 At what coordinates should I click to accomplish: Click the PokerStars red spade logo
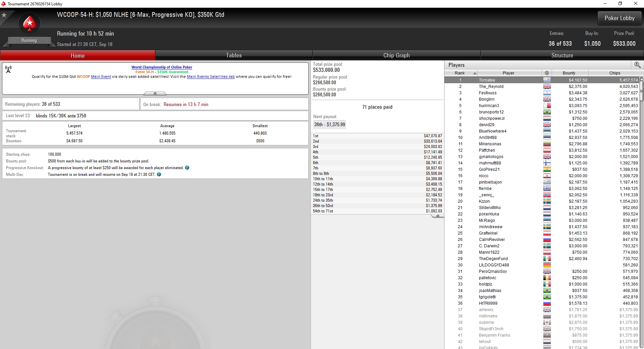pos(30,23)
